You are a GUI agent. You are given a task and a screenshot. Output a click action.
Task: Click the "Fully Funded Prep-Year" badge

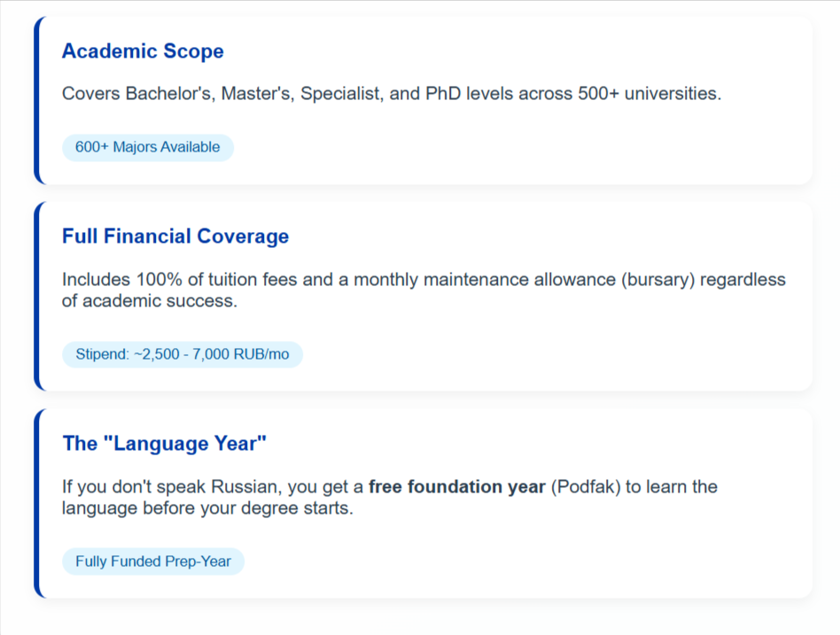[x=152, y=561]
